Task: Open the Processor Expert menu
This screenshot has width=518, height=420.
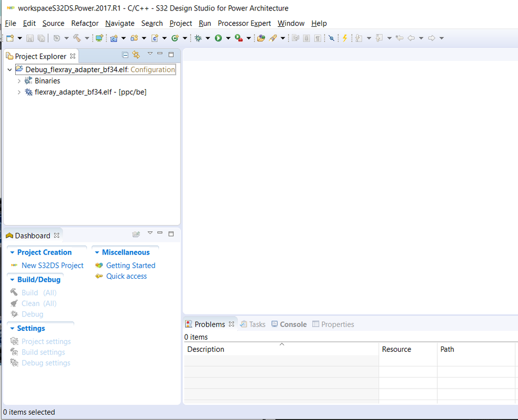Action: pyautogui.click(x=244, y=24)
